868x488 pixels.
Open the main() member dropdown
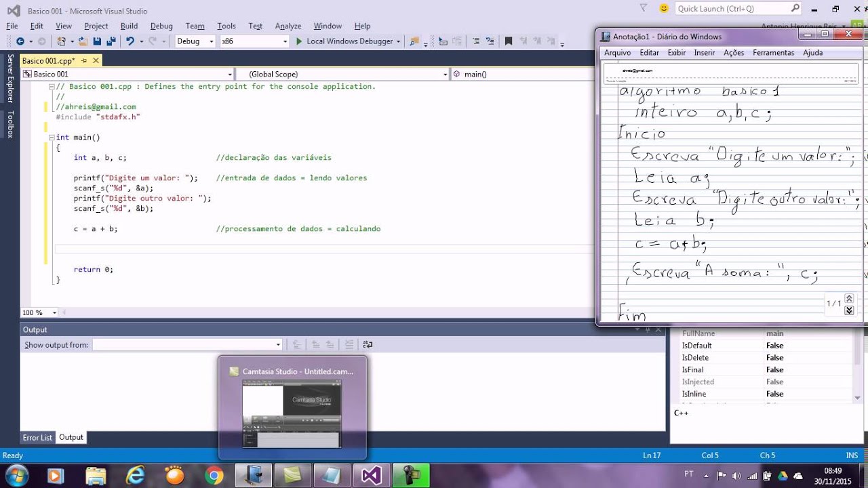(x=521, y=74)
